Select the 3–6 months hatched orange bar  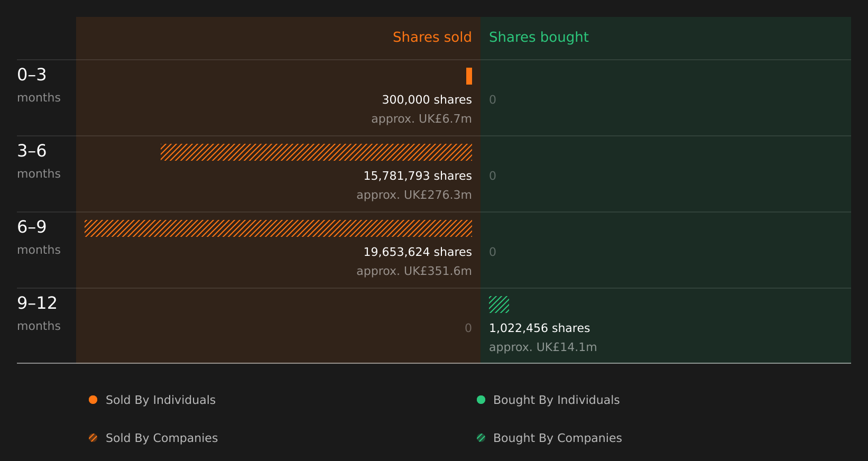point(316,152)
